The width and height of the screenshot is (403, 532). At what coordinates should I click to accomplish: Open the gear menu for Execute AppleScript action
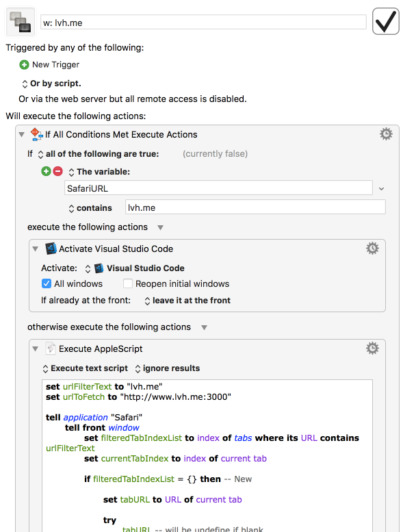pyautogui.click(x=372, y=348)
